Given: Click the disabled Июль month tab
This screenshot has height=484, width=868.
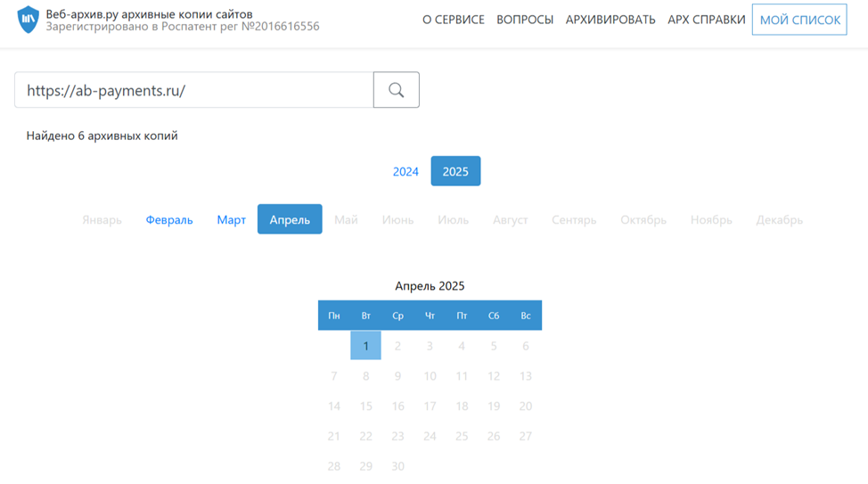Looking at the screenshot, I should (453, 219).
